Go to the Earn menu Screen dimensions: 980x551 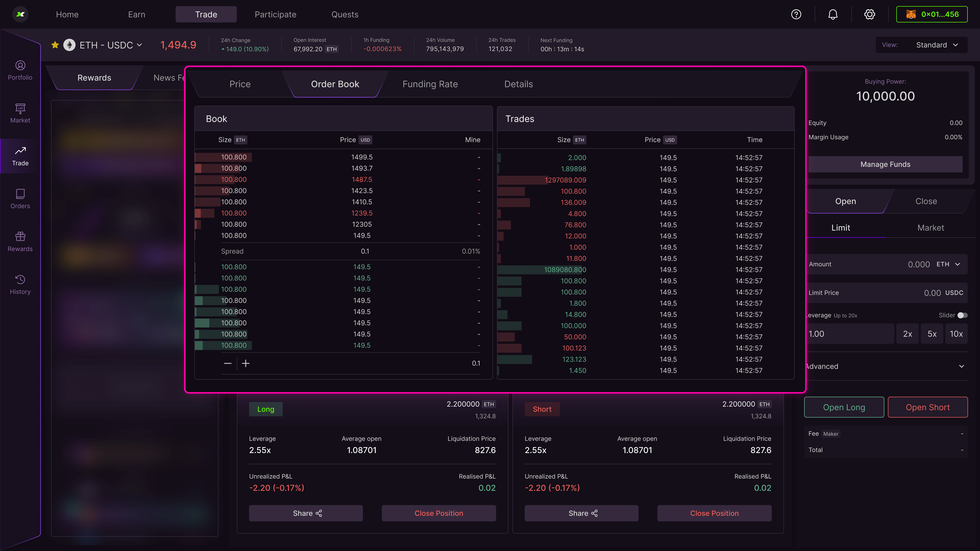(x=137, y=14)
